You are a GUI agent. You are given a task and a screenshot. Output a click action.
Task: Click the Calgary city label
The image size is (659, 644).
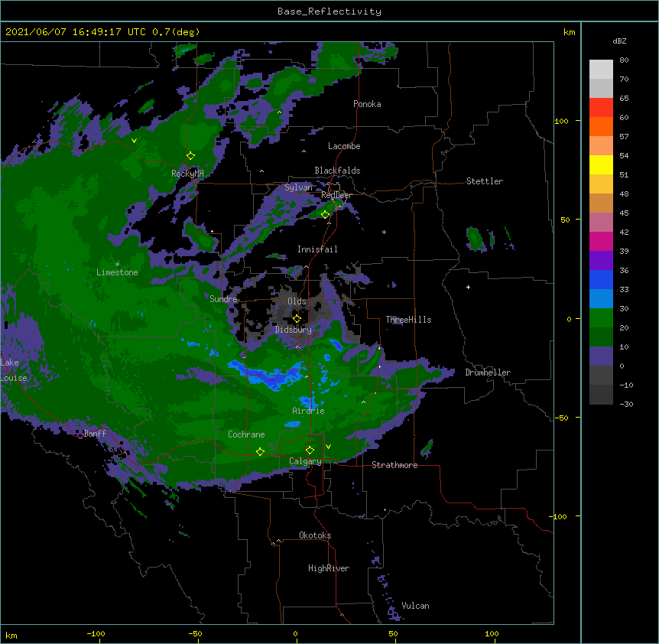click(305, 461)
